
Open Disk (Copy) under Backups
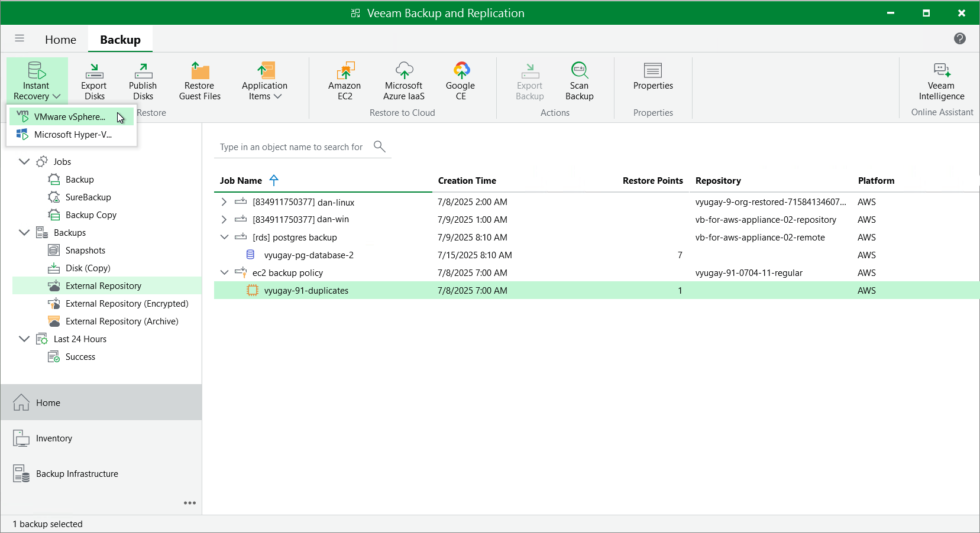(x=88, y=268)
